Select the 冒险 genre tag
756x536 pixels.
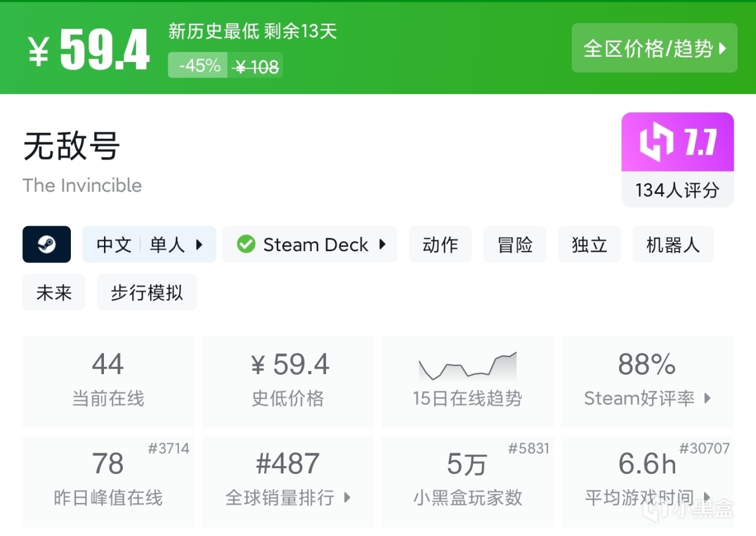point(515,244)
